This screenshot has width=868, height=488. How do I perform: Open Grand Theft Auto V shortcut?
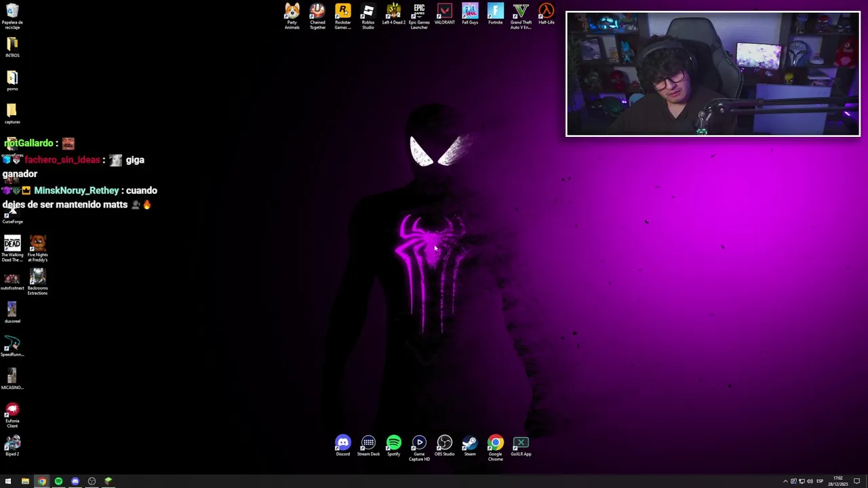click(521, 16)
